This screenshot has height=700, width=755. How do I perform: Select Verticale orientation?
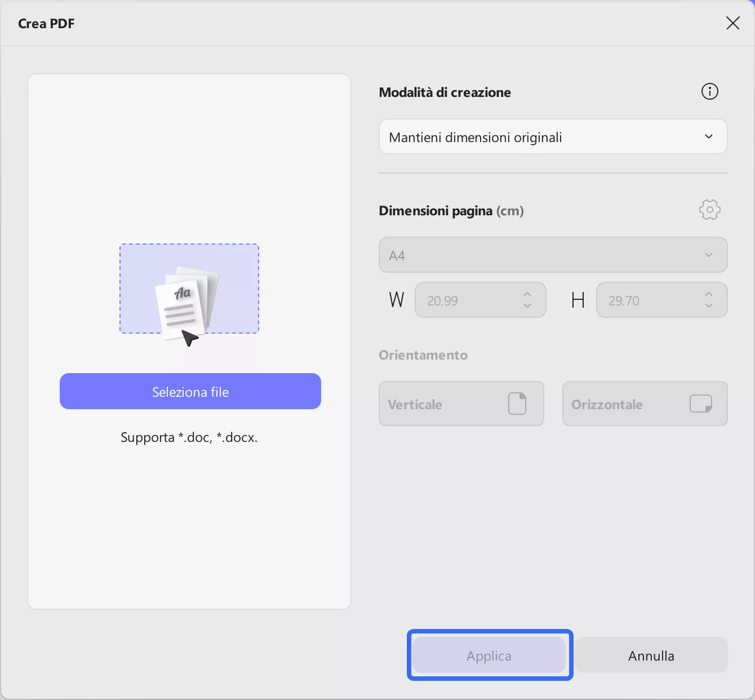(461, 404)
